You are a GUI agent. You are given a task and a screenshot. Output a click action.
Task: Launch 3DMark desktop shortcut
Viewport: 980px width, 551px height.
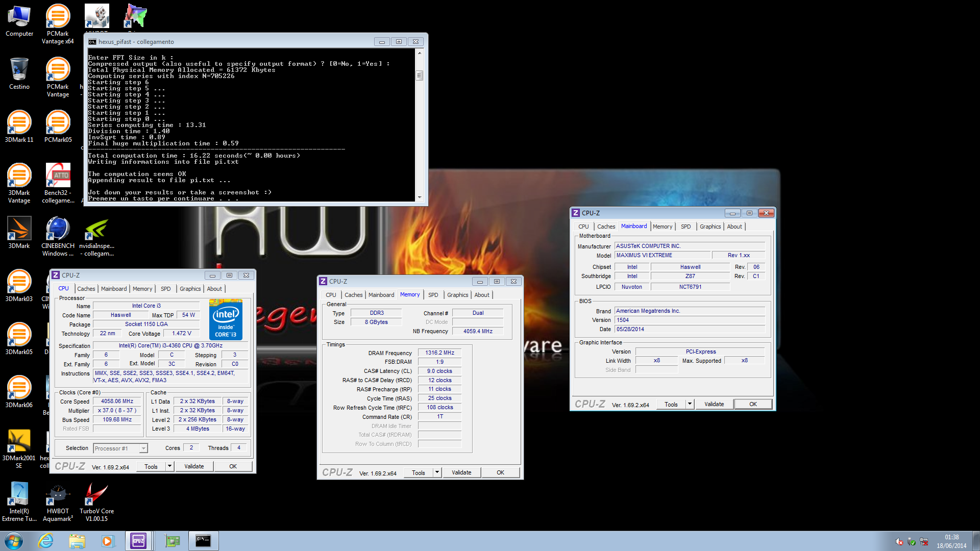(19, 233)
